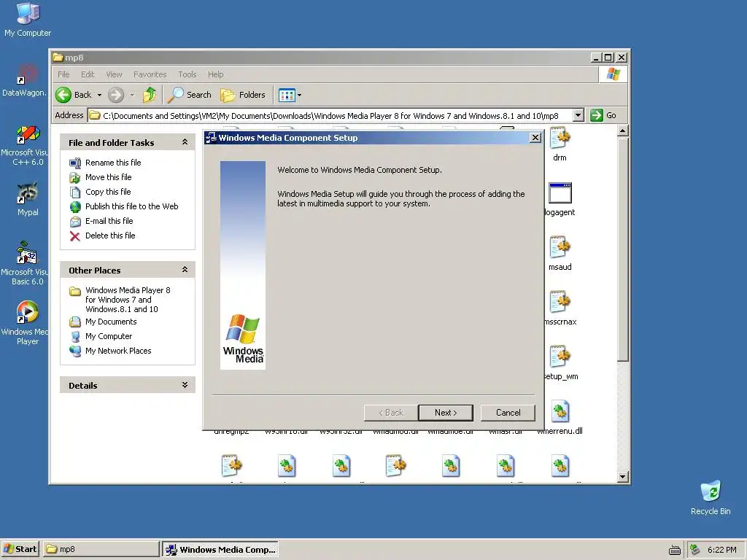Click the Go button next to address bar
Screen dimensions: 747x560
(x=603, y=115)
